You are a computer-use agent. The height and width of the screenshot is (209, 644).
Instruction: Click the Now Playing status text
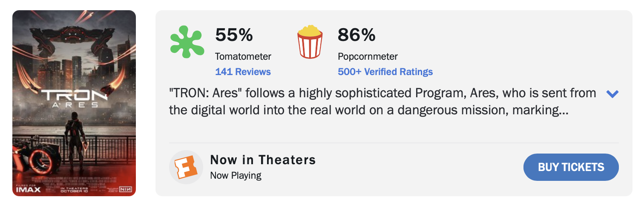(236, 175)
